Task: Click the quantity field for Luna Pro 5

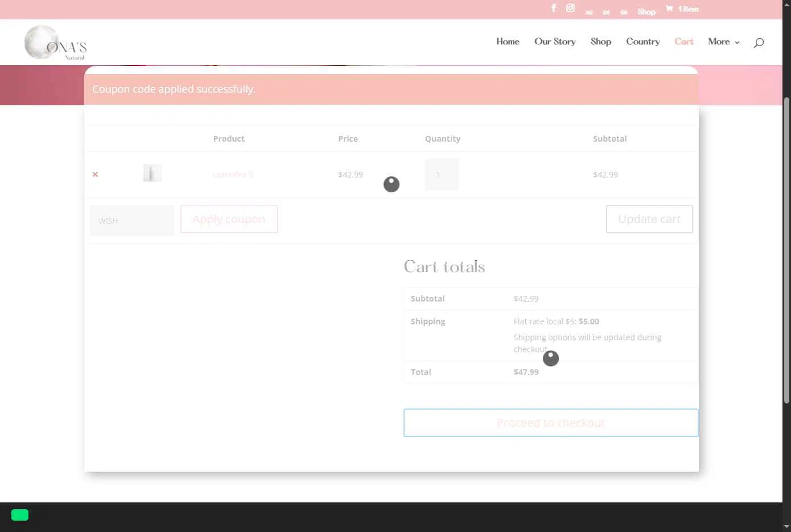Action: click(x=442, y=175)
